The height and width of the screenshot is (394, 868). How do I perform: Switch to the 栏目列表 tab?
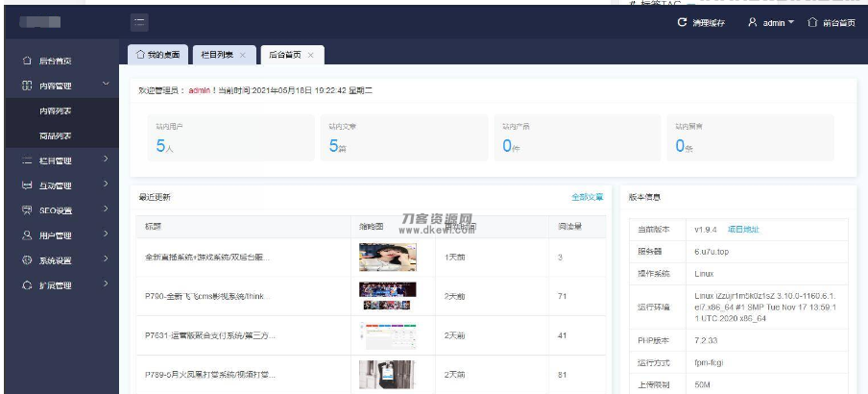[224, 55]
